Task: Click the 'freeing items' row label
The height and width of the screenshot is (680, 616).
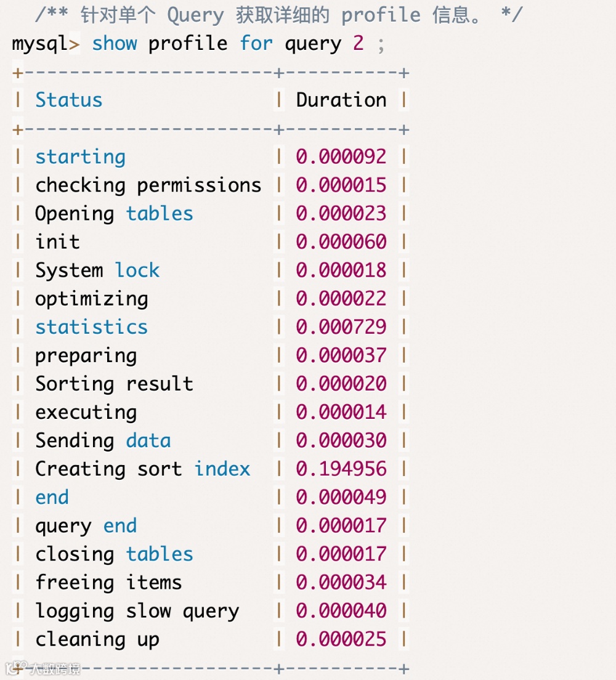Action: click(108, 582)
